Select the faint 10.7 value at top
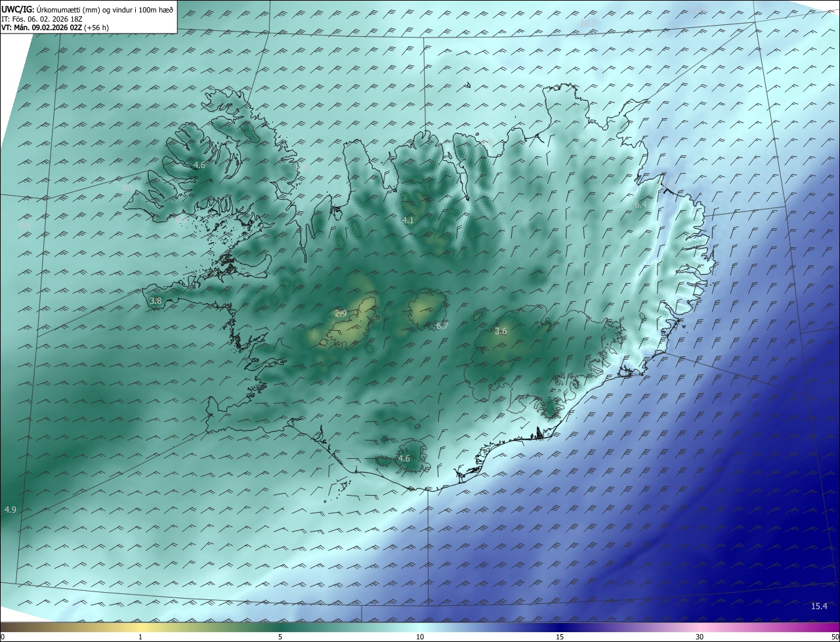The height and width of the screenshot is (642, 840). (x=589, y=23)
